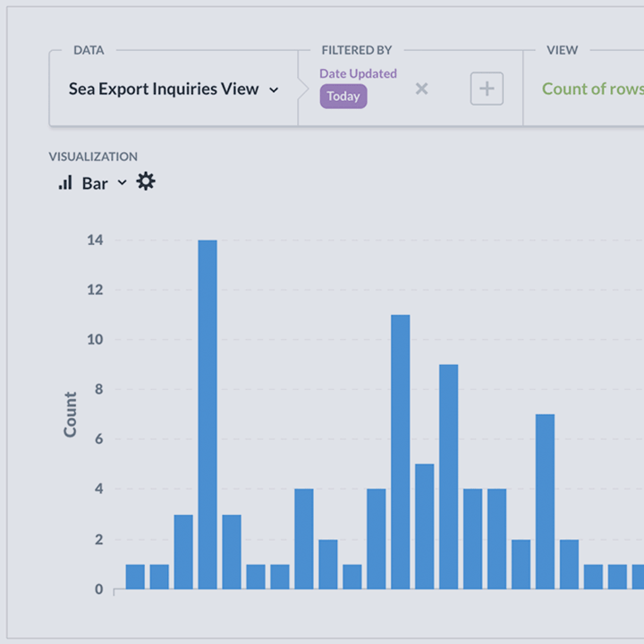Click the Count y-axis label
This screenshot has width=644, height=644.
pos(71,414)
